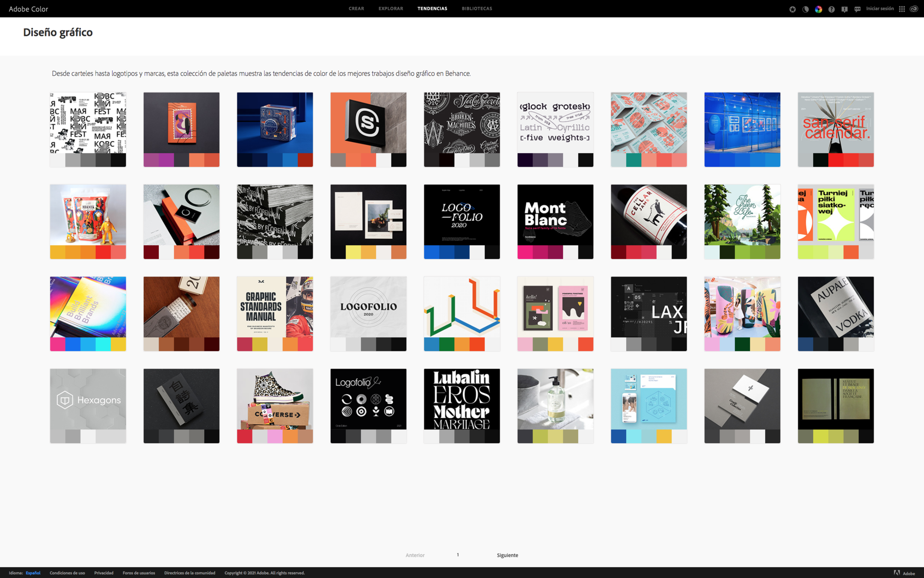
Task: Click Iniciar sesión to sign in
Action: pos(880,9)
